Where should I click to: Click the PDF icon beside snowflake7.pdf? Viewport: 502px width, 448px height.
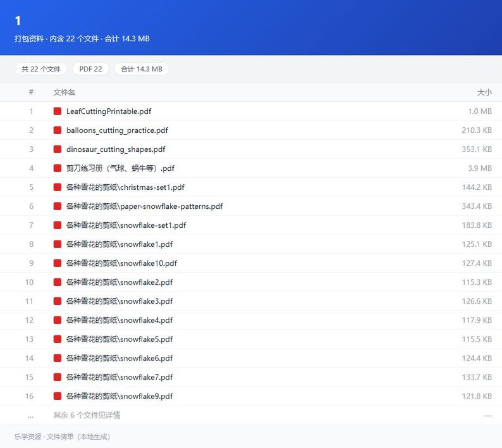[x=58, y=377]
